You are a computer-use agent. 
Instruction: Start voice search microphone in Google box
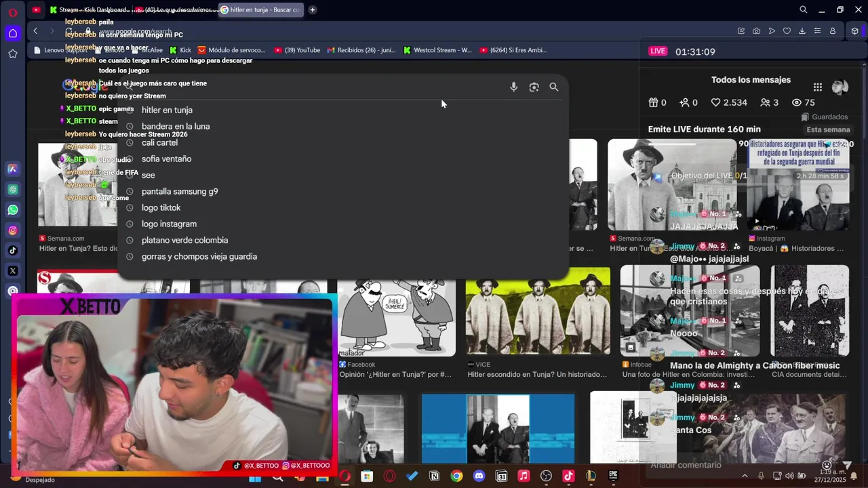513,87
